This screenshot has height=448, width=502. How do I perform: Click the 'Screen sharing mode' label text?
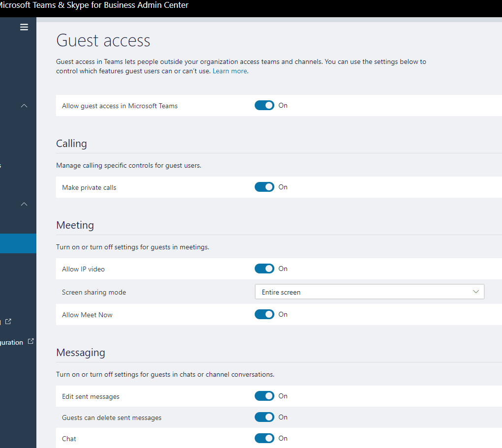tap(94, 293)
